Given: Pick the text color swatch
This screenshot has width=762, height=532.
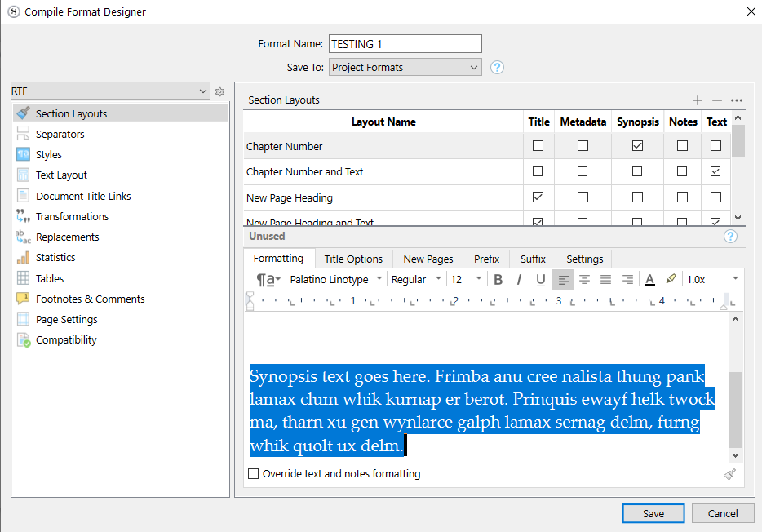Looking at the screenshot, I should (649, 279).
